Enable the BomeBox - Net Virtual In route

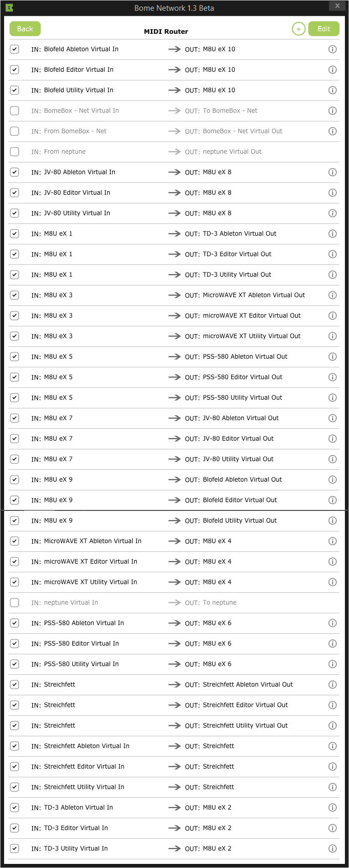(x=14, y=111)
